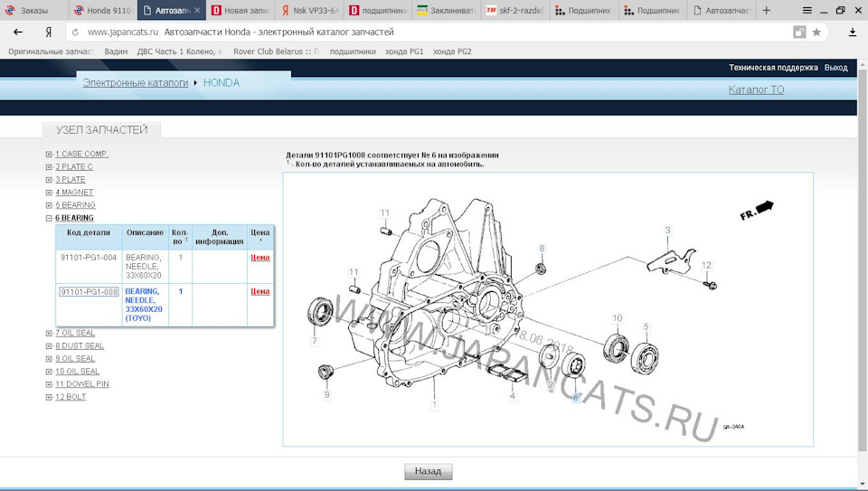Expand the 1 CASE COMP. node

tap(49, 154)
